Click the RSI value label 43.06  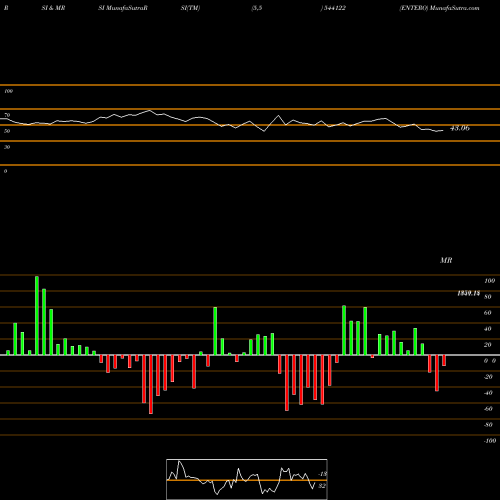460,128
